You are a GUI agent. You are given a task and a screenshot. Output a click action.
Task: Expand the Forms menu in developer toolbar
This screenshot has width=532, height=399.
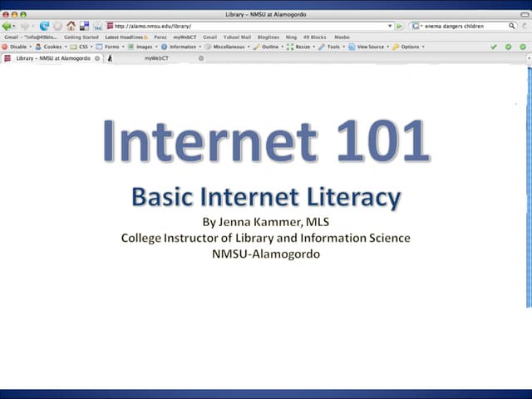pos(111,47)
